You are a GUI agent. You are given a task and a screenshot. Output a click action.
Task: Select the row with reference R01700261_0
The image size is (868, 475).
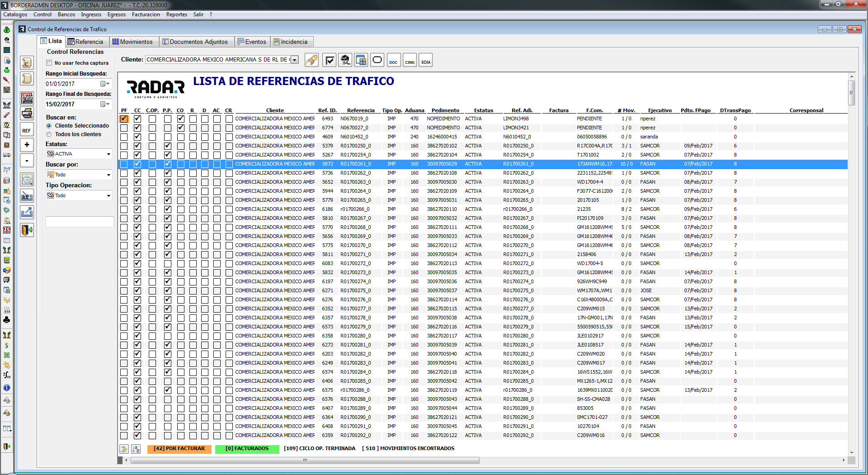coord(483,164)
